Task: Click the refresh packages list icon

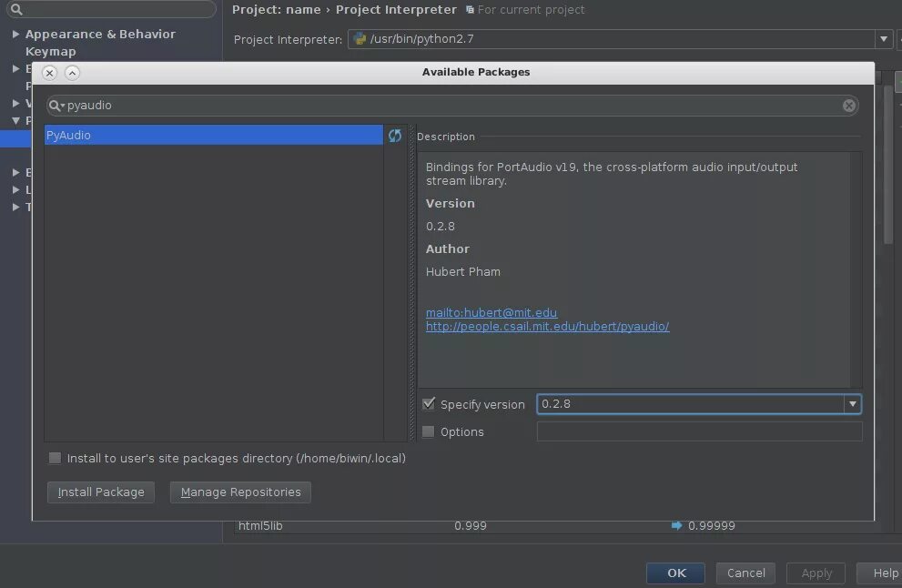Action: click(x=395, y=136)
